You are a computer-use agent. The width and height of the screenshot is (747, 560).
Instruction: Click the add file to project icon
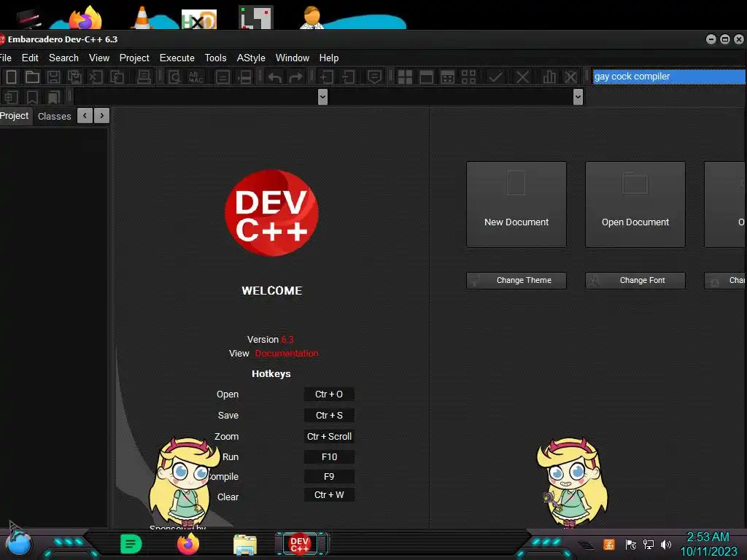[326, 77]
